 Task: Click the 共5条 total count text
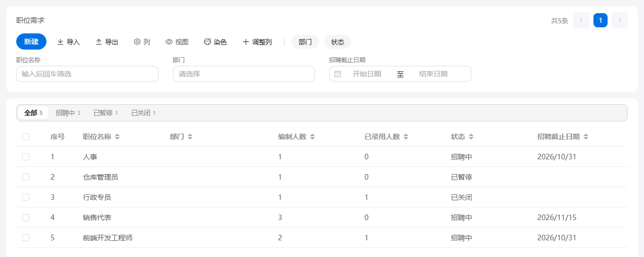click(x=560, y=21)
